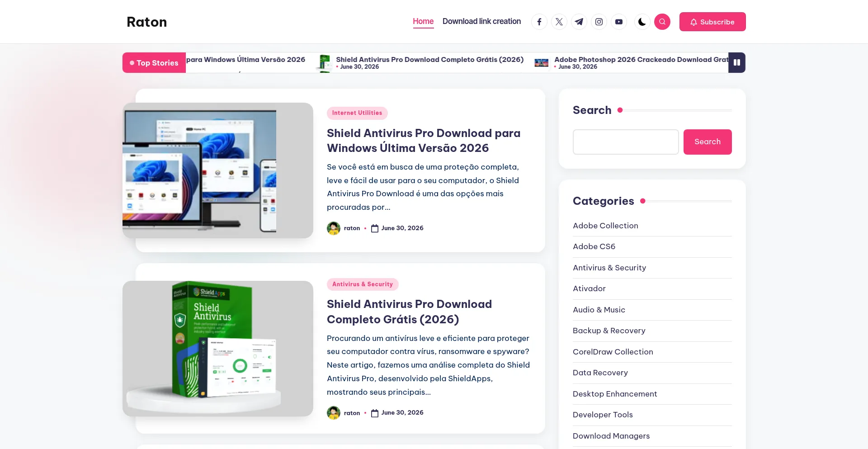Click raton avatar on the Windows Última Versão post
The height and width of the screenshot is (449, 868).
(x=334, y=228)
